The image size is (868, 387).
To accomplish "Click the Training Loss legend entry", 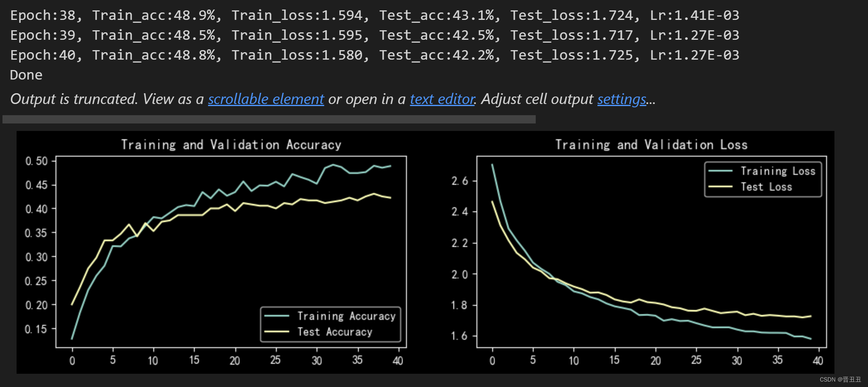I will pyautogui.click(x=762, y=171).
